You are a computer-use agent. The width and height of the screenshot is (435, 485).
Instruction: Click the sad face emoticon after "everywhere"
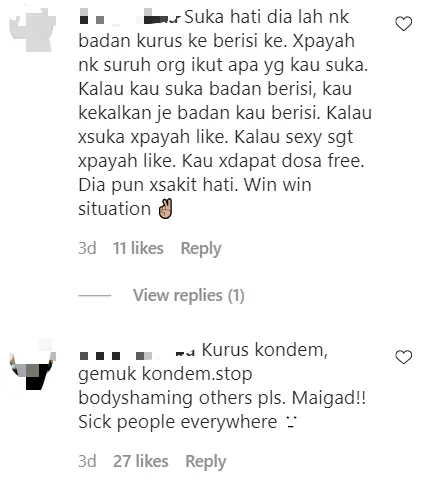click(292, 423)
